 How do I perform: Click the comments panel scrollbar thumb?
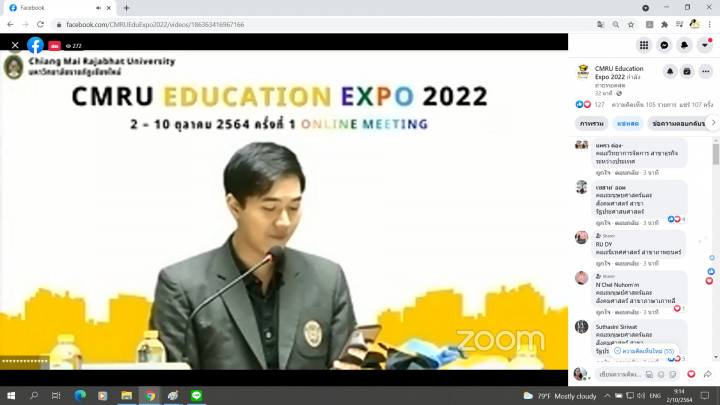pos(715,153)
